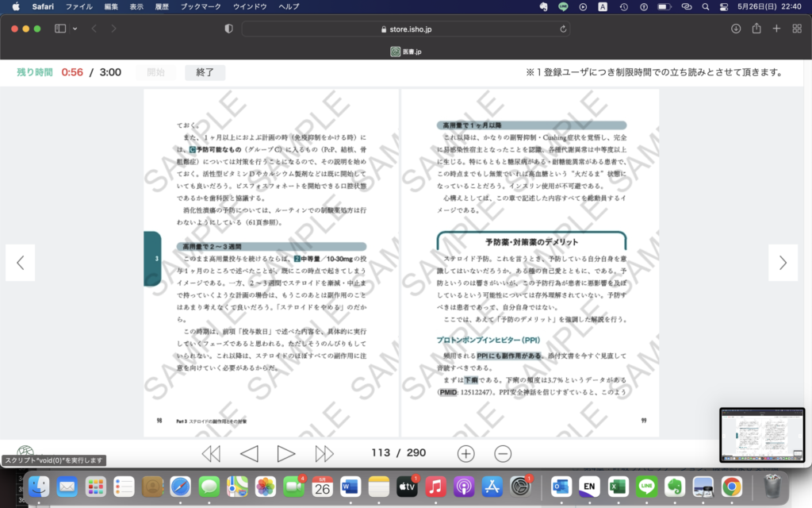The width and height of the screenshot is (812, 508).
Task: Go to next page triangle icon
Action: [286, 453]
